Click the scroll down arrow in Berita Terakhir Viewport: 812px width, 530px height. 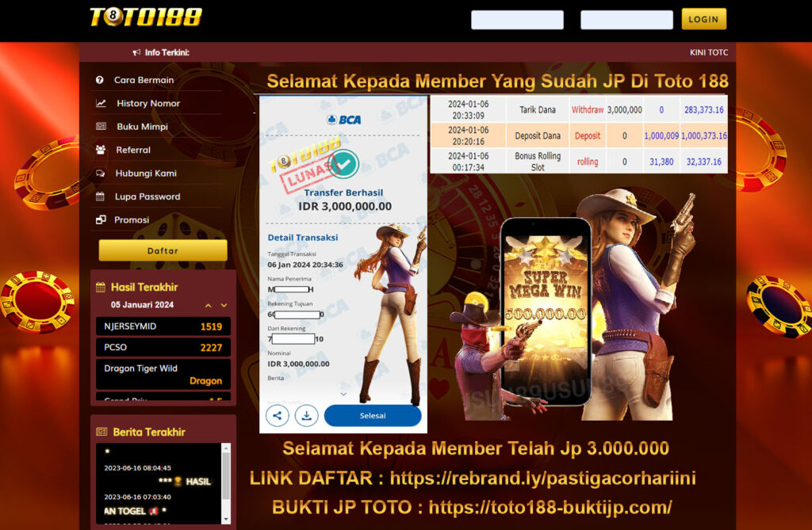point(226,519)
